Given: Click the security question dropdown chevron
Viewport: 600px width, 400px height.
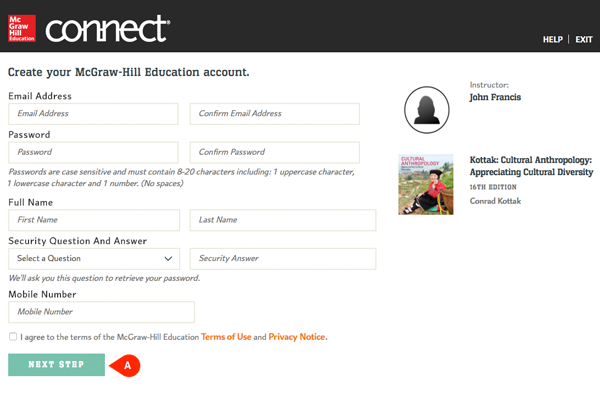Looking at the screenshot, I should pos(168,258).
